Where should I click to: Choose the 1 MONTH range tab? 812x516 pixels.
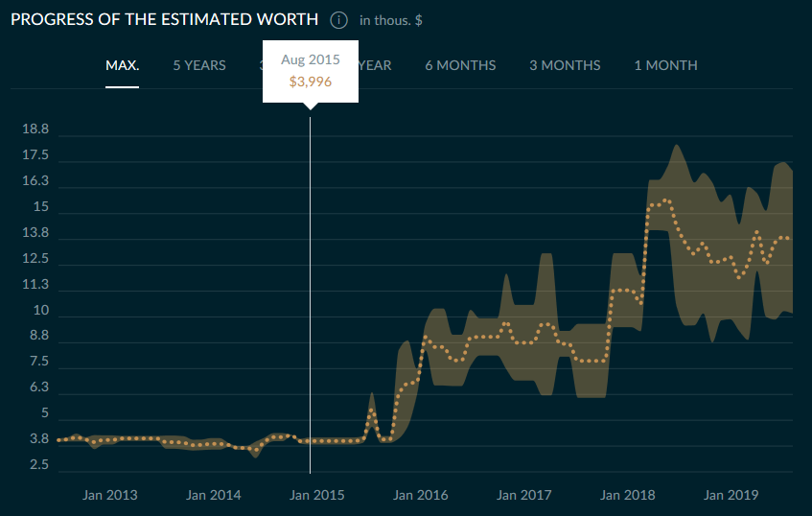pos(665,65)
